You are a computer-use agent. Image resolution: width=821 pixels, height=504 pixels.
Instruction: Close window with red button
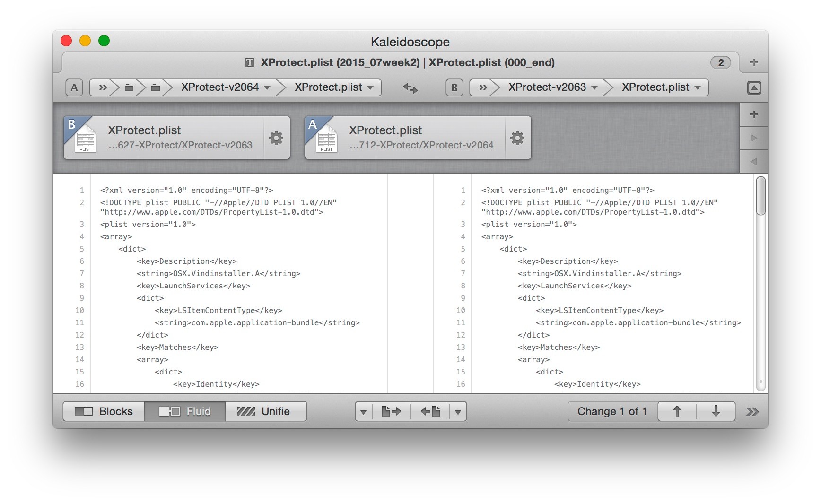(x=66, y=41)
